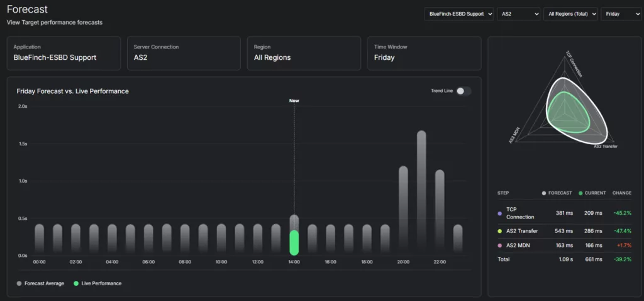Expand the AS2 server connection dropdown

[x=518, y=14]
